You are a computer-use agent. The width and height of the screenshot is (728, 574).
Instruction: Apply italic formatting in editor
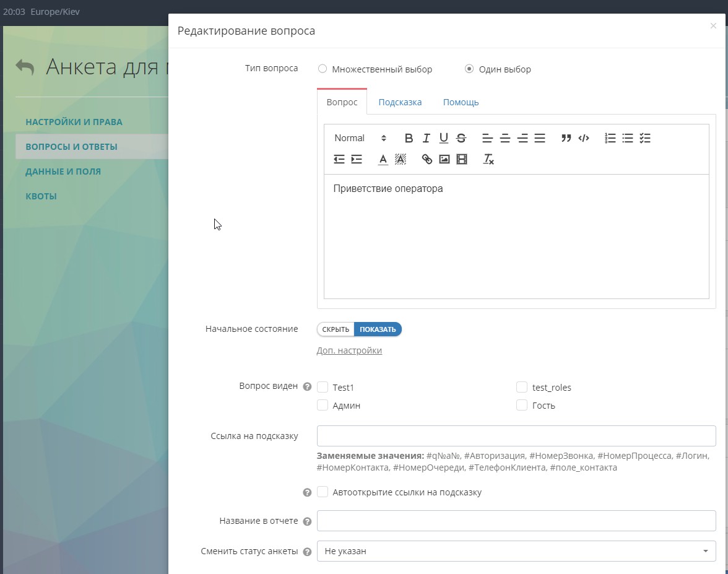coord(426,138)
